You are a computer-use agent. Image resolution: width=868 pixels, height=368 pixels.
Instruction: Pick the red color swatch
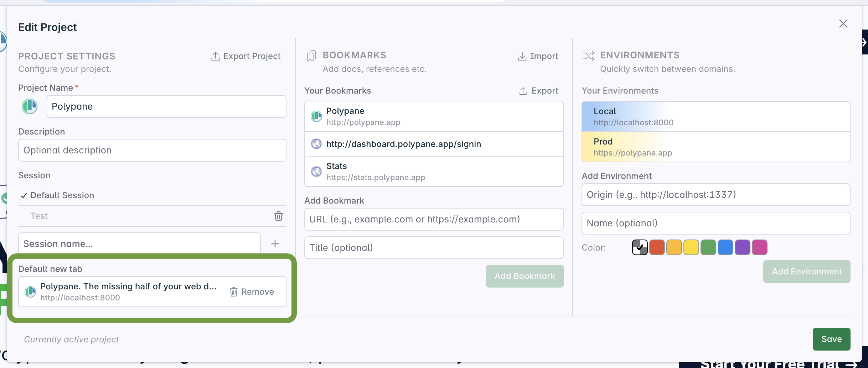click(x=657, y=247)
